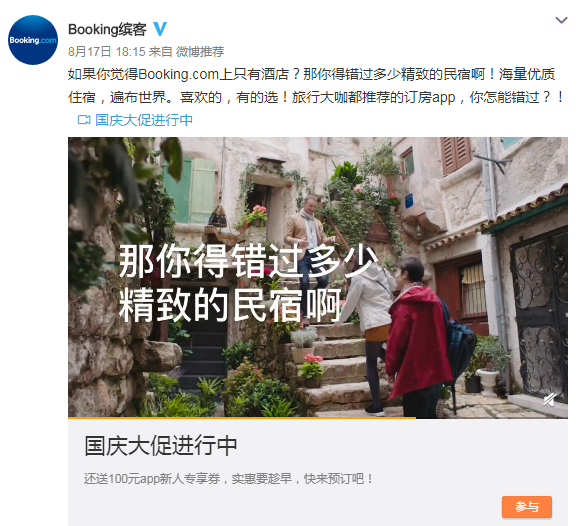Play the courtyard video thumbnail
The height and width of the screenshot is (526, 585).
click(x=318, y=277)
